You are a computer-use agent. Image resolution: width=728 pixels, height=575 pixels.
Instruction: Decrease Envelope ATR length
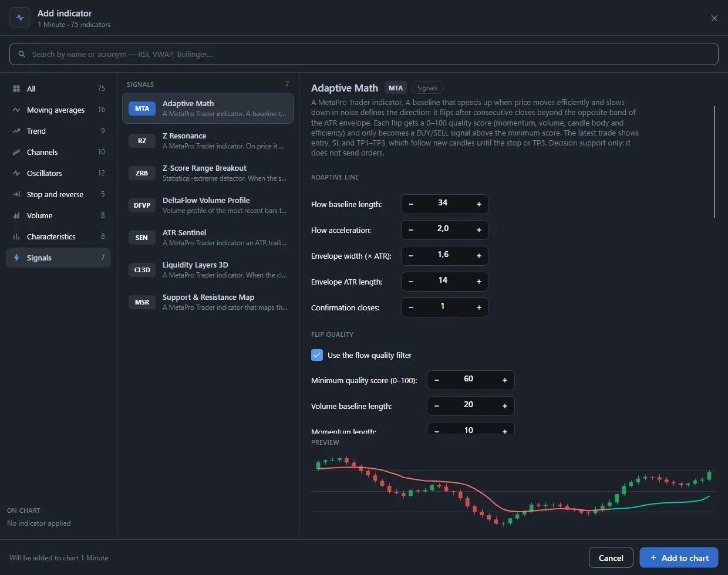[x=411, y=282]
